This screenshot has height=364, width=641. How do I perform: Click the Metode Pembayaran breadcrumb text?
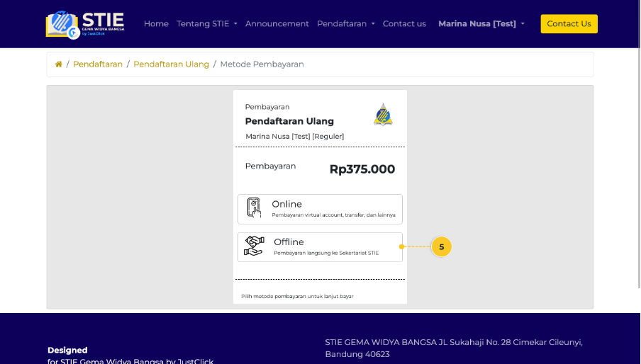tap(262, 64)
